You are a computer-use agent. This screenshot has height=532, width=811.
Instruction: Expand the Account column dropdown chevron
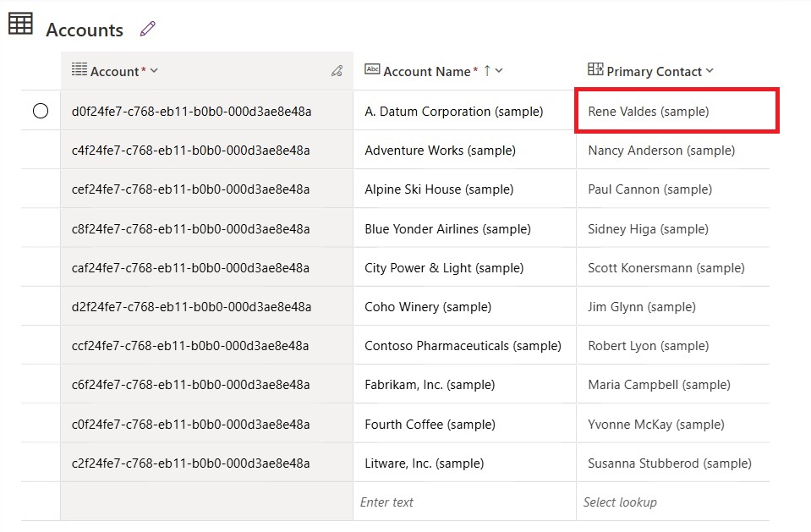pos(154,70)
